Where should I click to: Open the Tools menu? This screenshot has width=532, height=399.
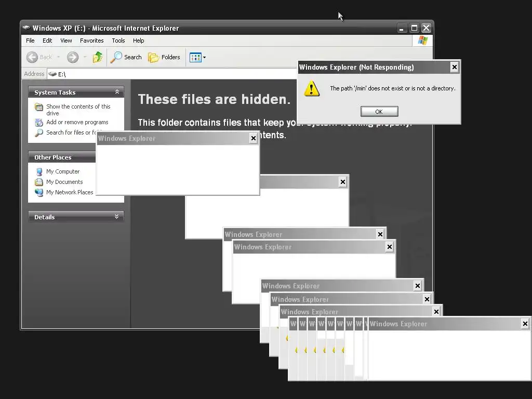[118, 41]
